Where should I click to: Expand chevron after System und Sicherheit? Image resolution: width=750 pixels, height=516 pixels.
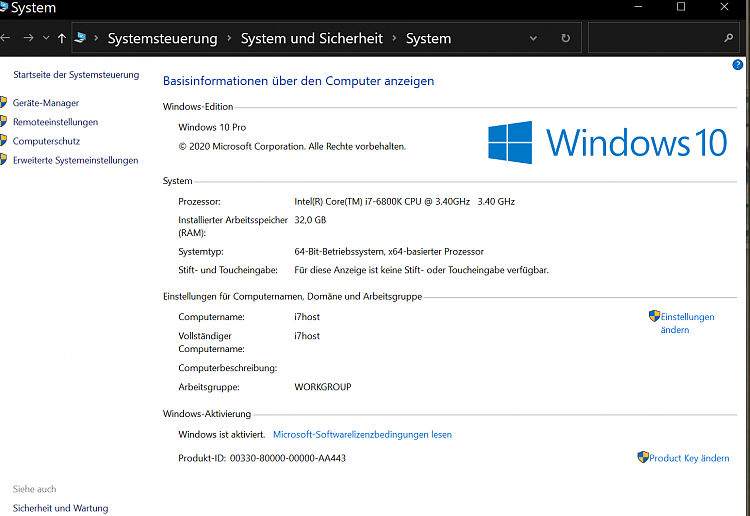395,38
